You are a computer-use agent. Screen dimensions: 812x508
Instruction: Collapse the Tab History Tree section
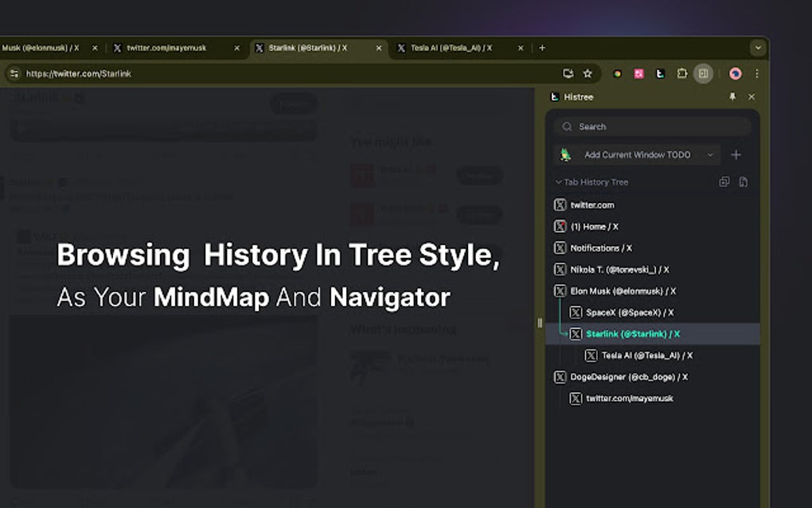point(558,182)
